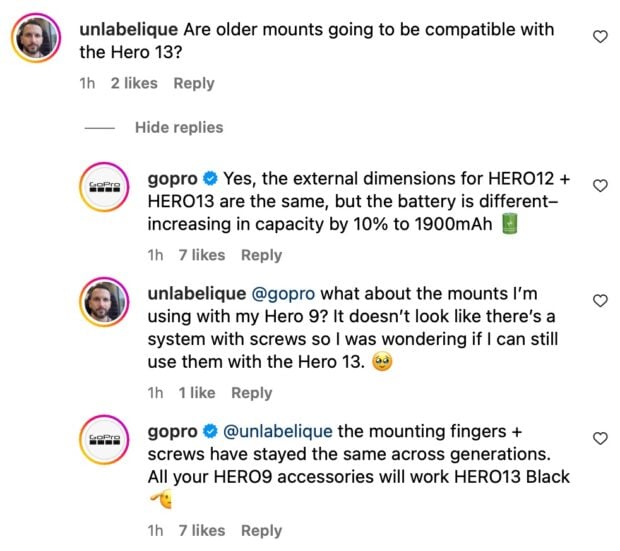
Task: View 1 like on unlabelique's reply
Action: [x=197, y=393]
